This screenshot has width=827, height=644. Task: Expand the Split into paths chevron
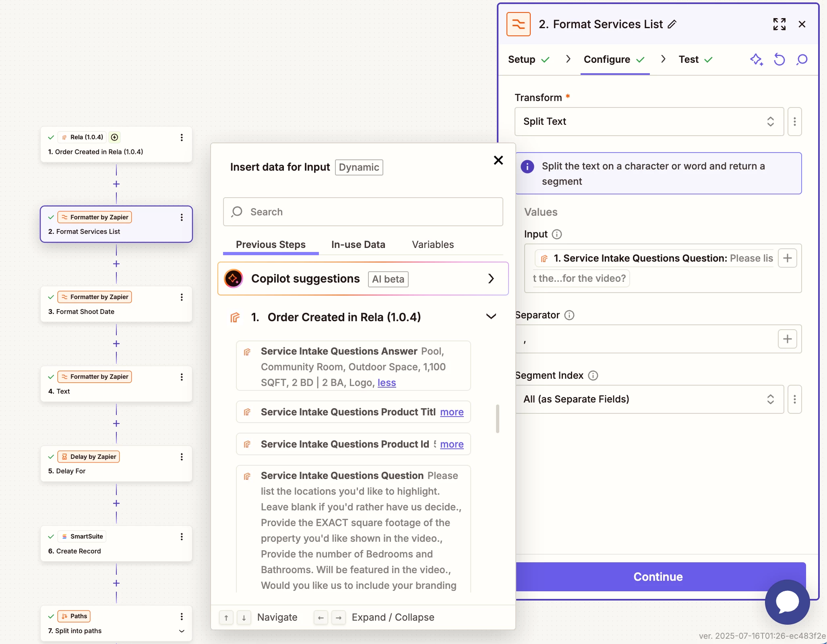click(x=182, y=631)
